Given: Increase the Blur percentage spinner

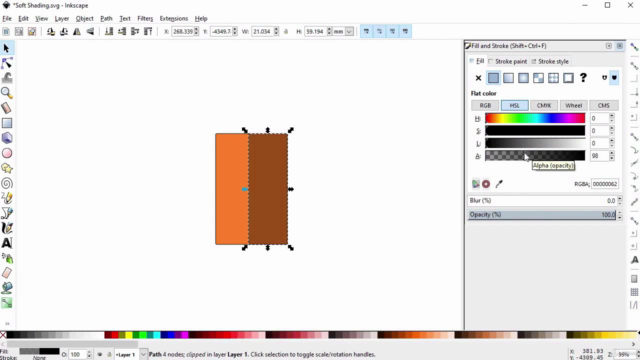Looking at the screenshot, I should (x=620, y=198).
